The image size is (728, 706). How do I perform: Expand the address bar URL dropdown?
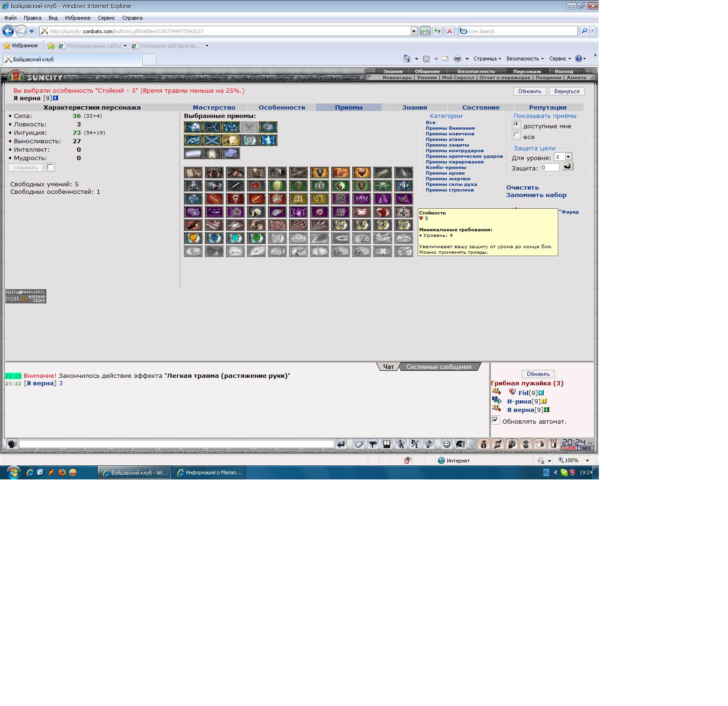(414, 31)
